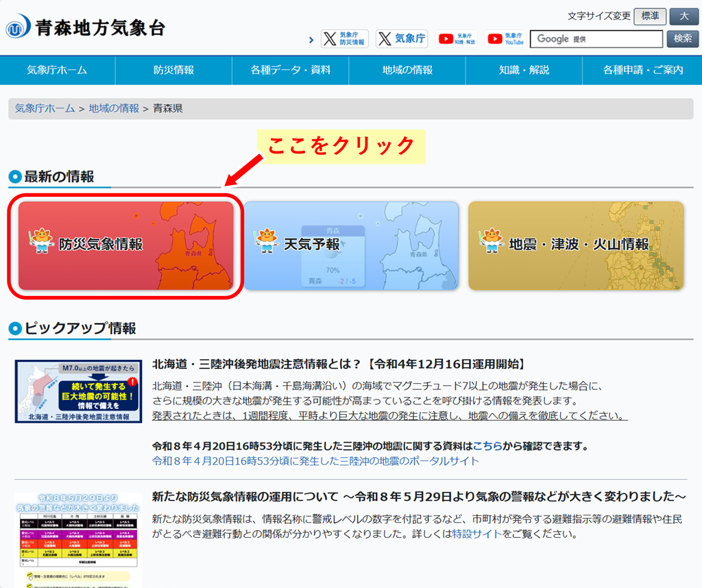The height and width of the screenshot is (588, 702).
Task: Open the blue 天気予報 card
Action: click(351, 245)
